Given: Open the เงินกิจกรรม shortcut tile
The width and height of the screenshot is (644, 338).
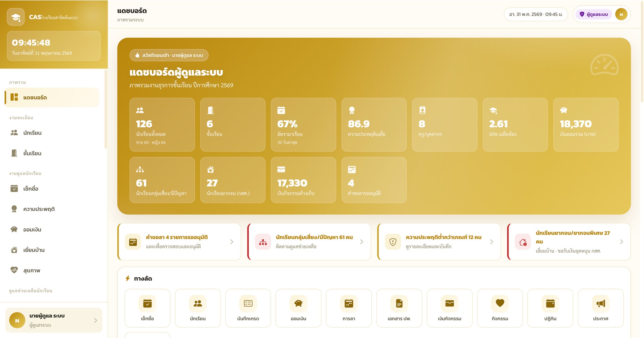Looking at the screenshot, I should click(x=450, y=308).
